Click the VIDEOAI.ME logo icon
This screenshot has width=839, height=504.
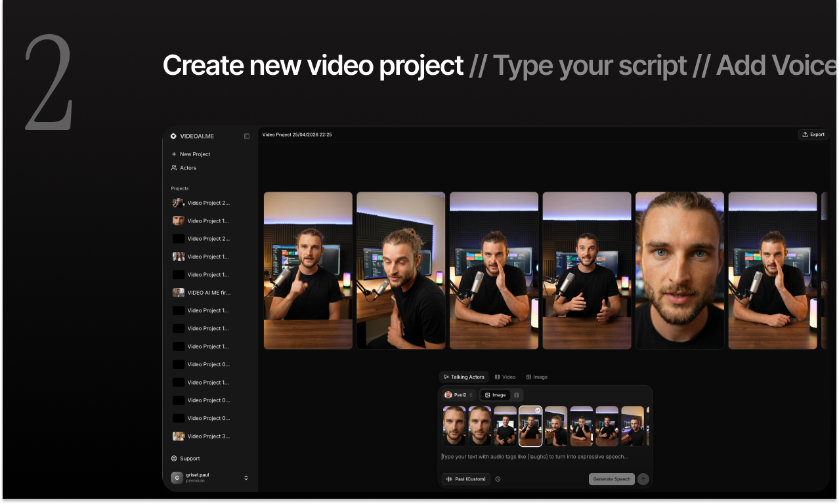pyautogui.click(x=174, y=136)
